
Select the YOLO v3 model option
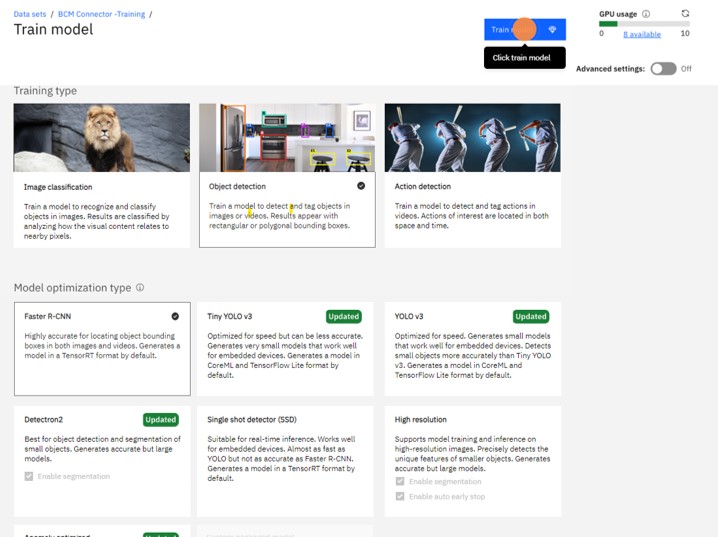coord(472,348)
